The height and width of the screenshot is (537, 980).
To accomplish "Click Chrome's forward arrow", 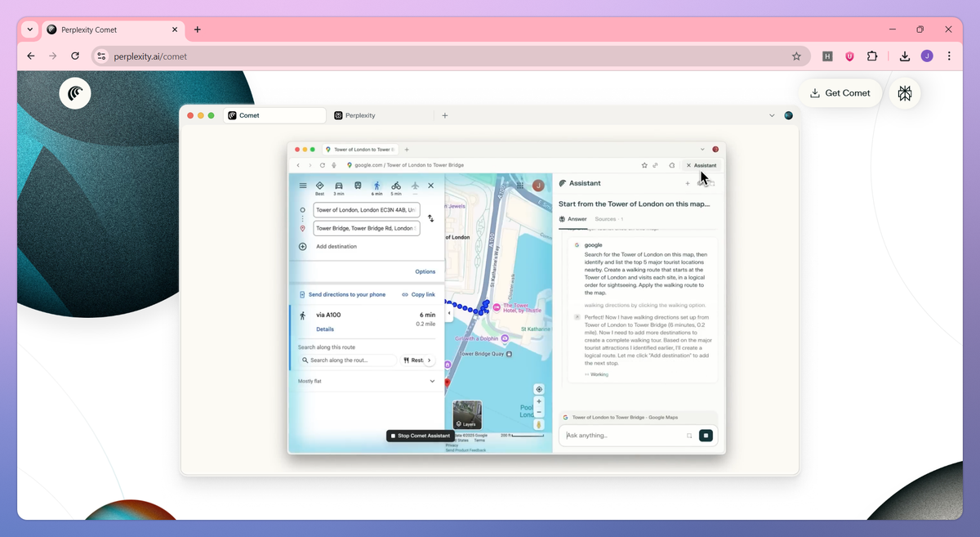I will (x=53, y=56).
